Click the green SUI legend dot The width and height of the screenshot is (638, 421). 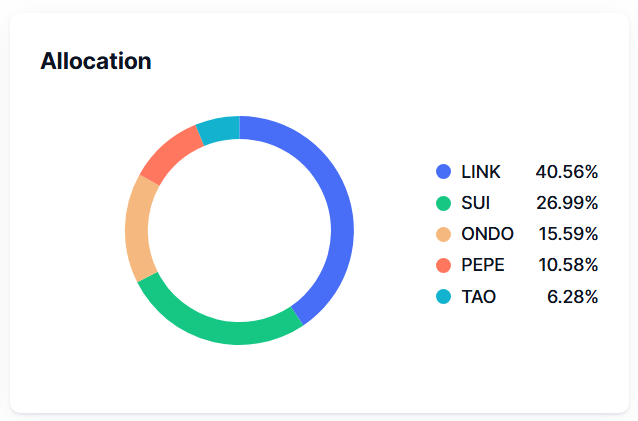[443, 203]
